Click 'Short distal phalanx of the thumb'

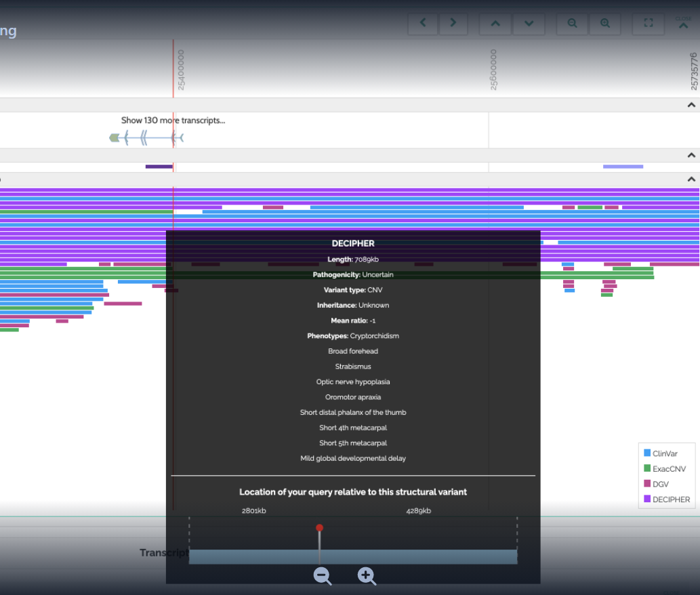point(353,413)
